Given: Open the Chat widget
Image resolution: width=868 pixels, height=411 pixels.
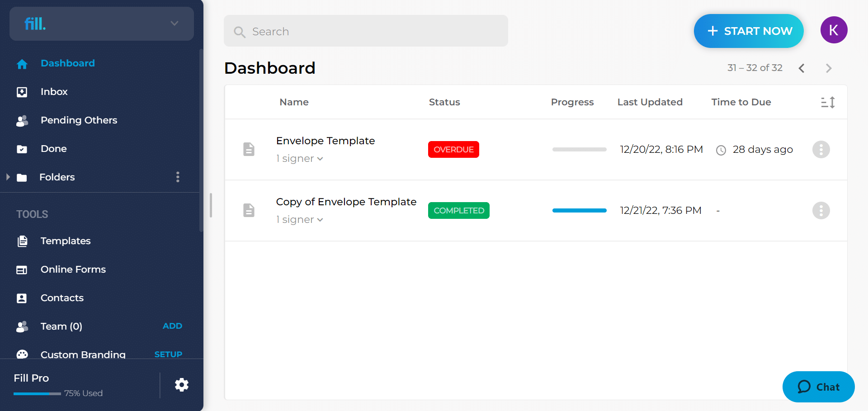Looking at the screenshot, I should tap(818, 387).
